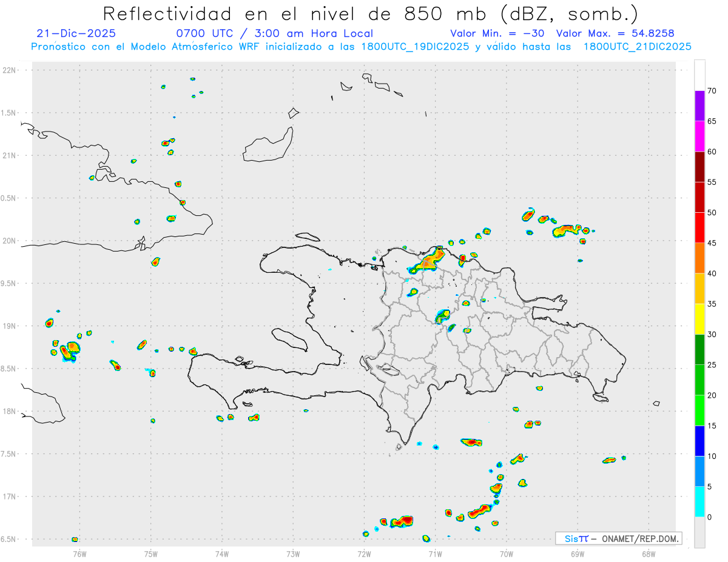Click the '18N' latitude label
This screenshot has width=728, height=562.
(x=10, y=411)
